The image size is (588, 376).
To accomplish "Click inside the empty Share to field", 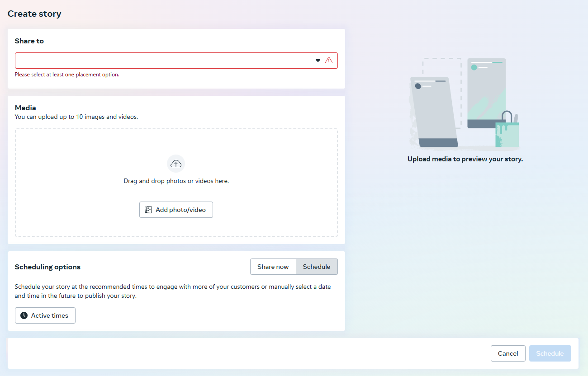I will 158,60.
